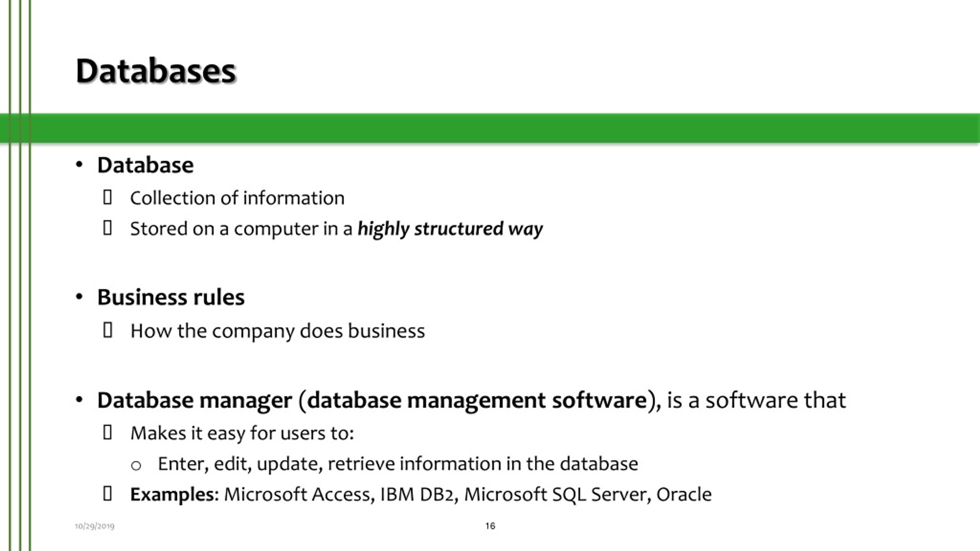Click the round bullet before Business rules
Viewport: 980px width, 551px height.
click(x=79, y=297)
